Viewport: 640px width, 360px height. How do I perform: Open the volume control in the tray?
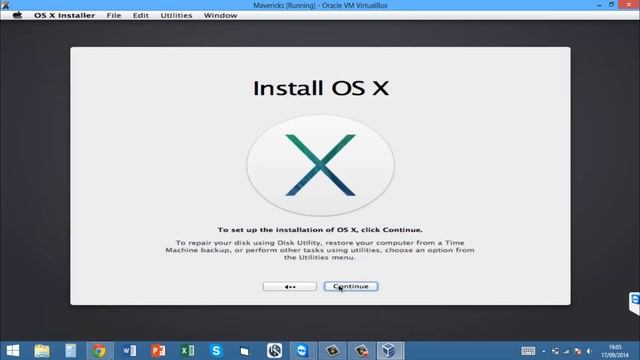click(589, 351)
